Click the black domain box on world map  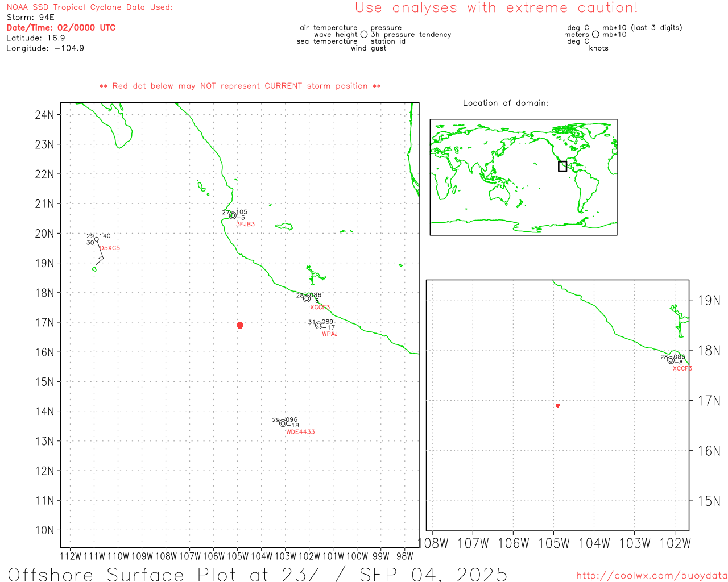[x=562, y=166]
